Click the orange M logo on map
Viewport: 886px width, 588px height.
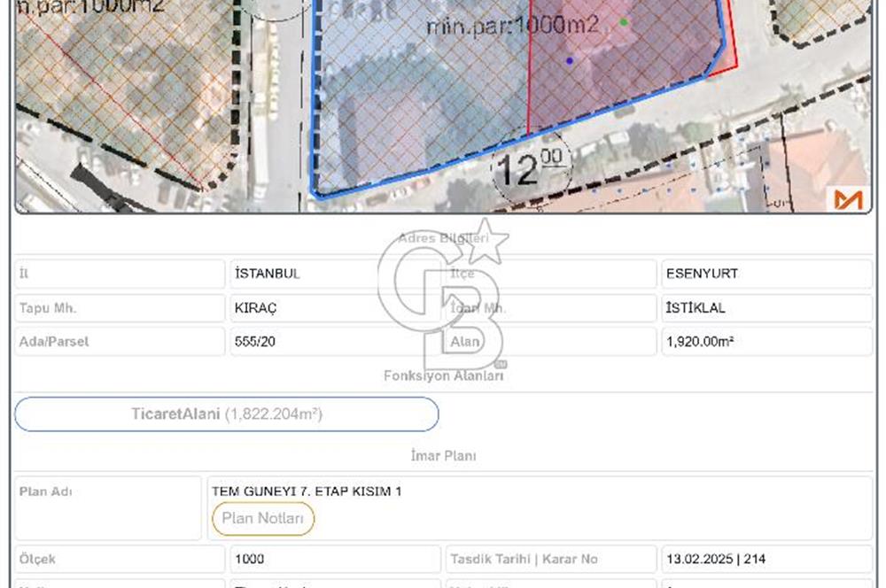click(x=848, y=199)
